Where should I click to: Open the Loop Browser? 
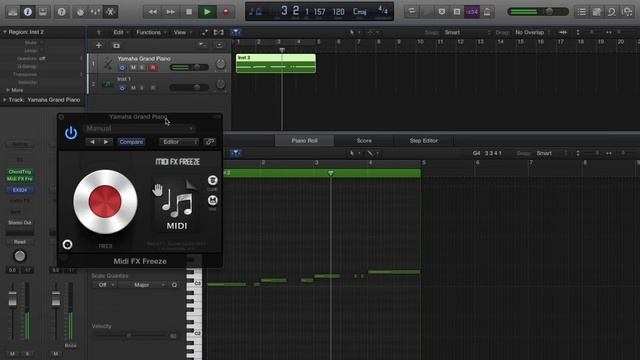pyautogui.click(x=611, y=12)
